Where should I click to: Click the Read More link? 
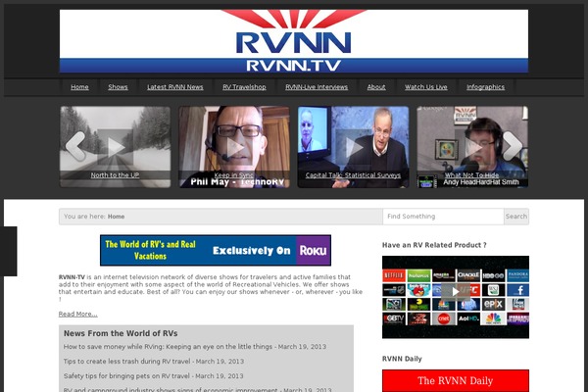[78, 314]
